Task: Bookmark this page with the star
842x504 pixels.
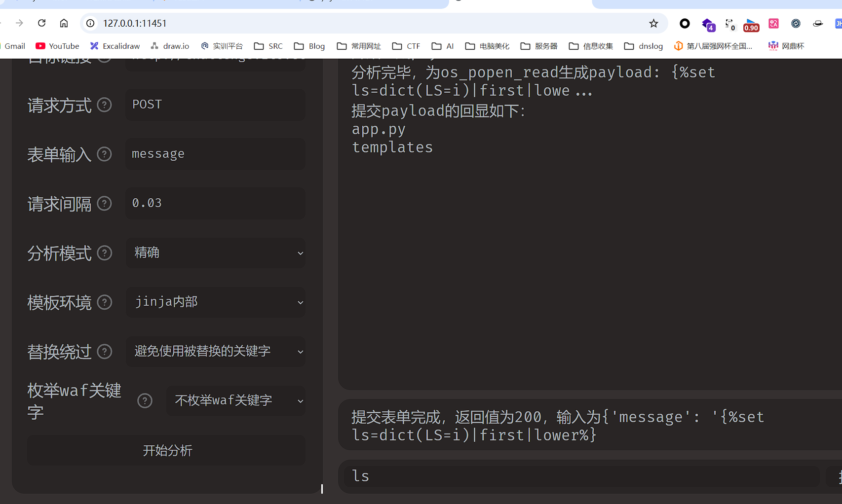Action: pyautogui.click(x=653, y=23)
